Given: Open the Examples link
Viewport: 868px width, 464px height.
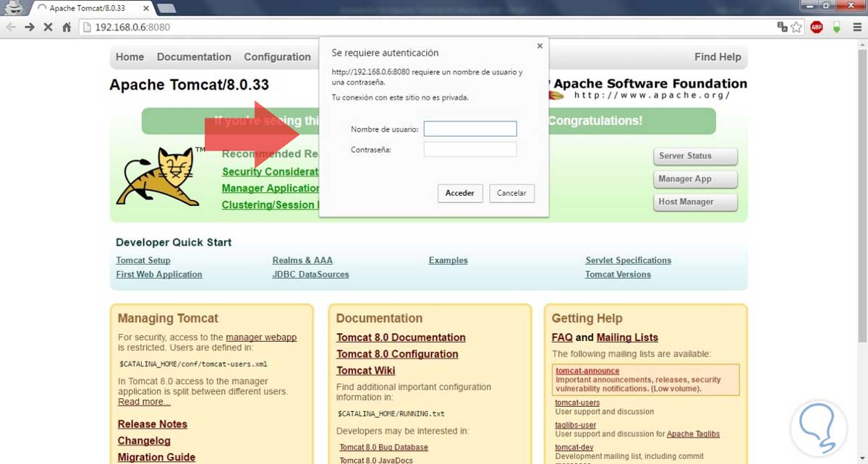Looking at the screenshot, I should pos(448,260).
